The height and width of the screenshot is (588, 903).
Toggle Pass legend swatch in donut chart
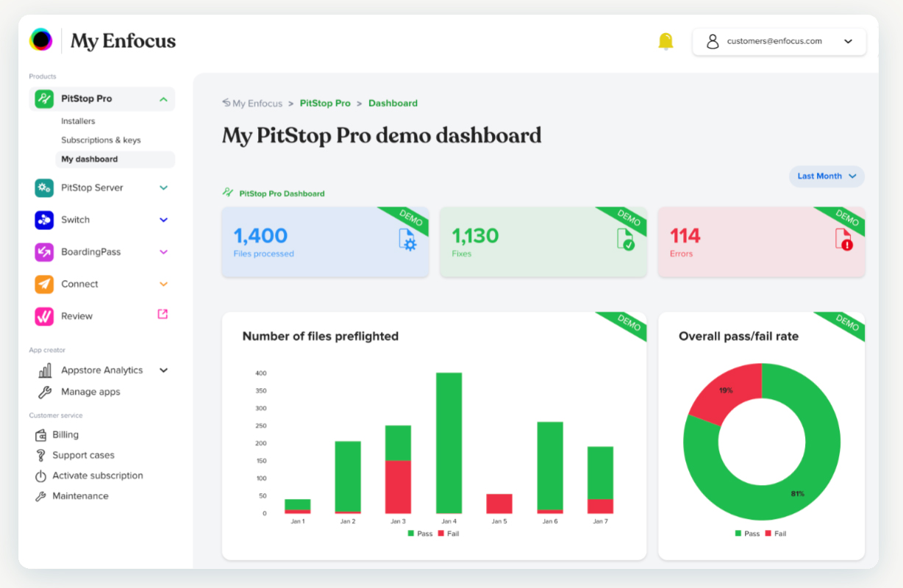coord(738,534)
